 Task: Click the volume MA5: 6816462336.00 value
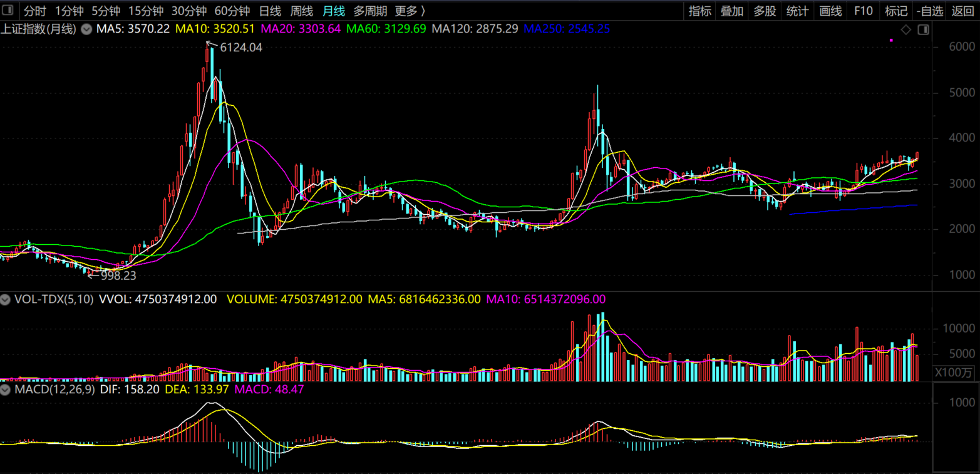425,299
